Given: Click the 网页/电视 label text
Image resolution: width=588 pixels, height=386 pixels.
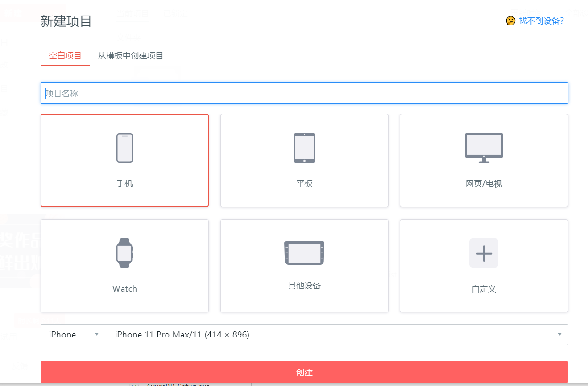Looking at the screenshot, I should pyautogui.click(x=484, y=183).
